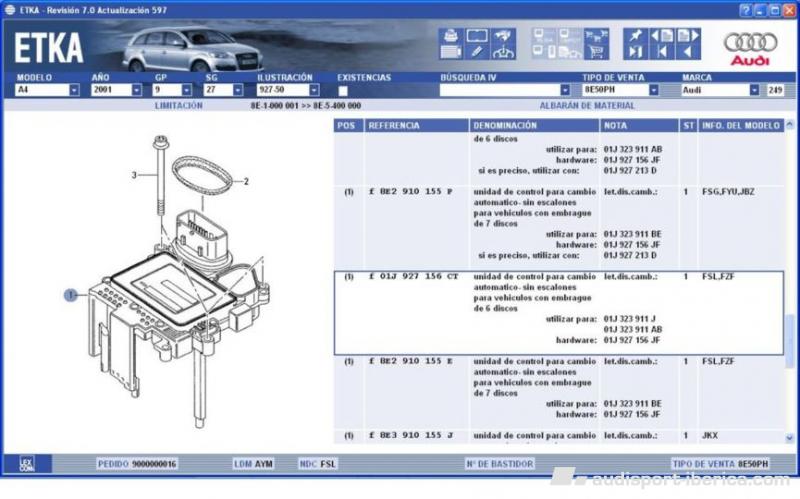Click the INFO. DEL MODELO column header
Image resolution: width=800 pixels, height=499 pixels.
[x=741, y=126]
